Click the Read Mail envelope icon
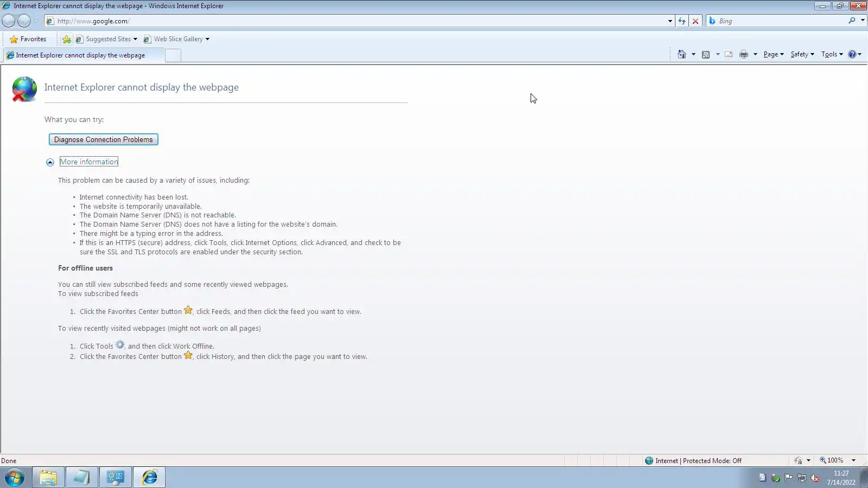The width and height of the screenshot is (868, 488). click(729, 54)
